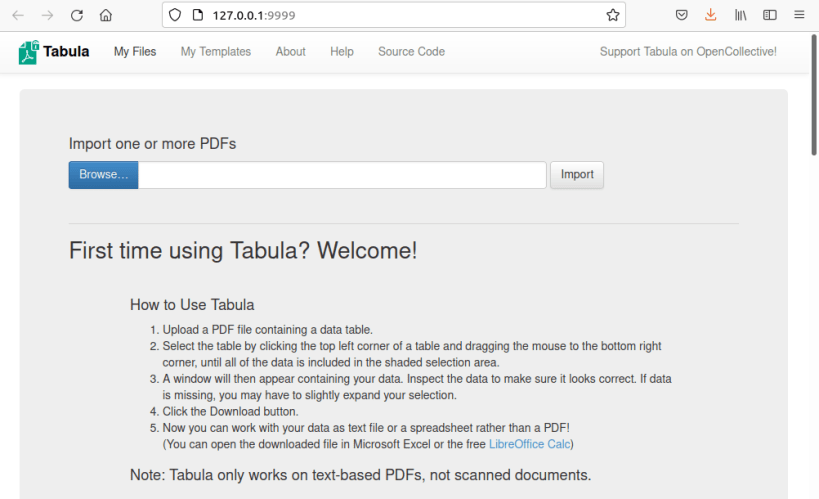Open the Firefox hamburger menu
The image size is (819, 499).
799,15
